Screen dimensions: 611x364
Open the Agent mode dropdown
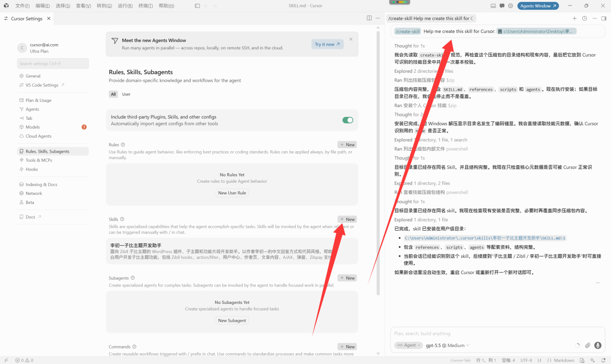(x=408, y=345)
